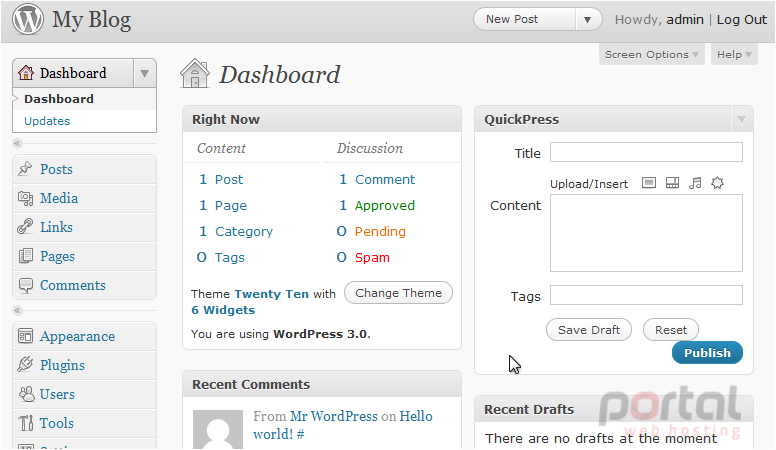Screen dimensions: 776x450
Task: Focus the QuickPress Tags field
Action: coord(646,295)
